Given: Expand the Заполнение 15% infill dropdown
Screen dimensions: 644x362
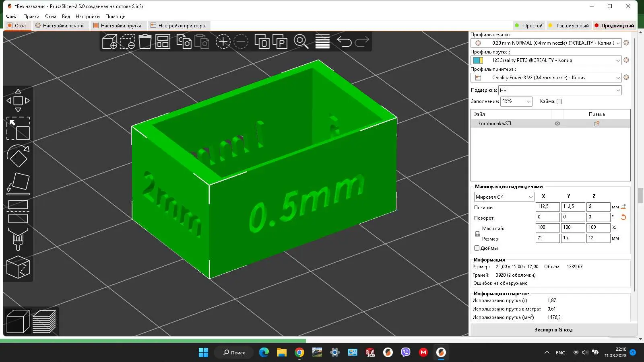Looking at the screenshot, I should [x=516, y=101].
